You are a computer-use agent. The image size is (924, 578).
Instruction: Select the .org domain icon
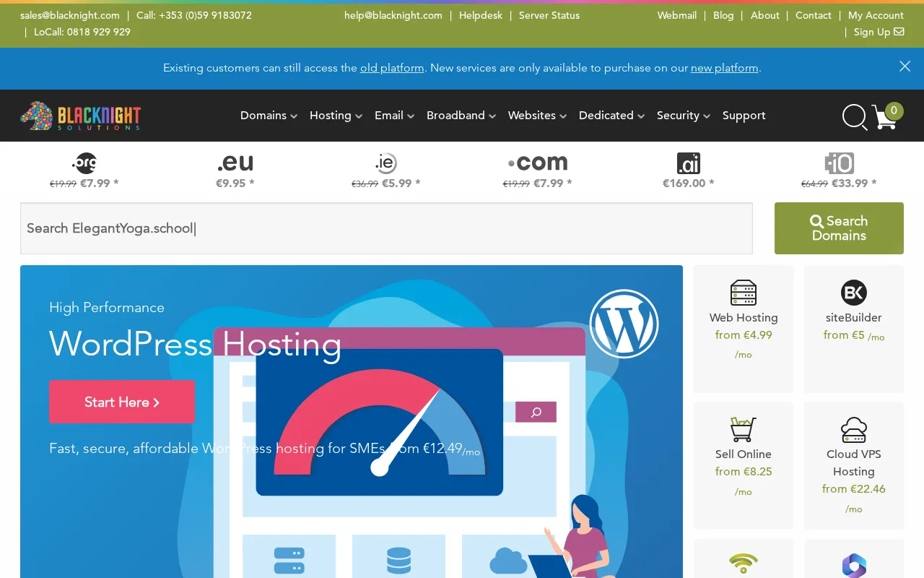tap(84, 163)
